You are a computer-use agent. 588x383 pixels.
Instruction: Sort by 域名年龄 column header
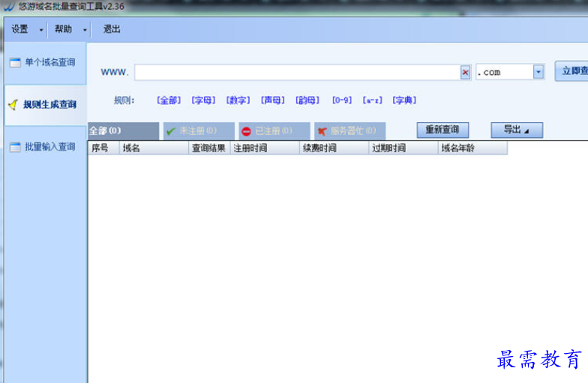point(472,148)
